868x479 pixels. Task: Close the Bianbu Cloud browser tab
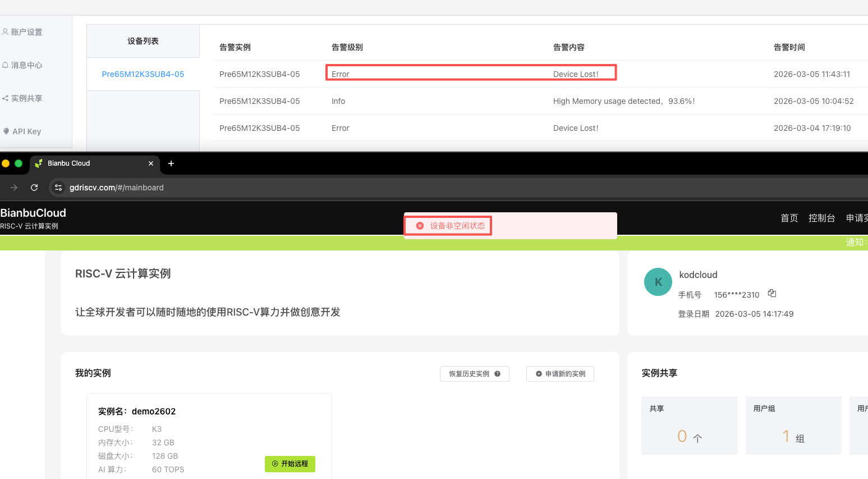[150, 163]
